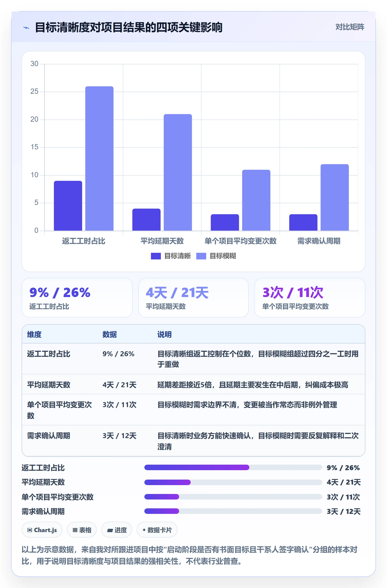Click the 进度 tag chip

click(117, 530)
